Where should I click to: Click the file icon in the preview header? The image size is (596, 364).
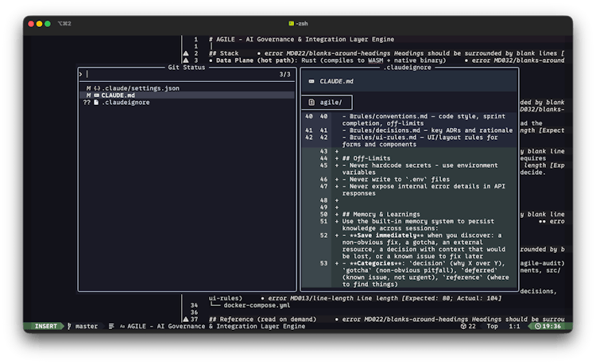pos(310,81)
